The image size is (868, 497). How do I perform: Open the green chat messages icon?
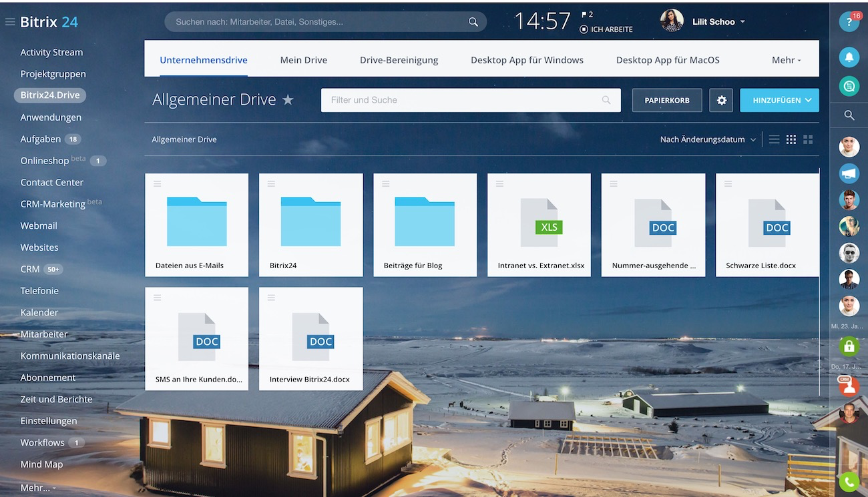pyautogui.click(x=849, y=85)
